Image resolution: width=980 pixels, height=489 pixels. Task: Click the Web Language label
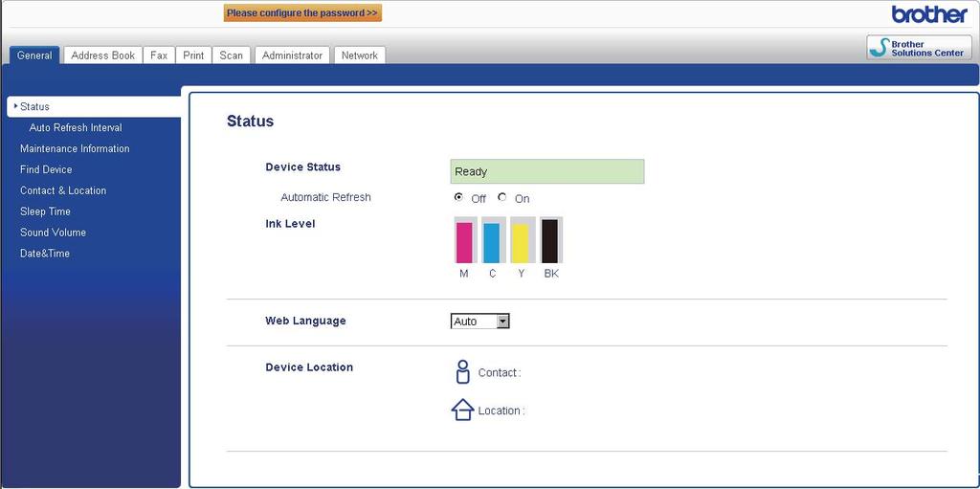[x=305, y=321]
